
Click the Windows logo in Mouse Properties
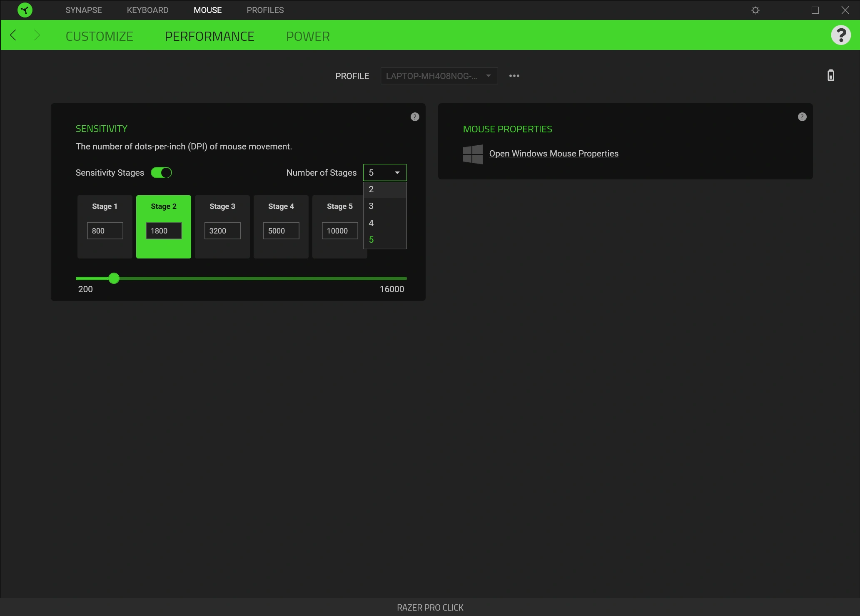473,154
